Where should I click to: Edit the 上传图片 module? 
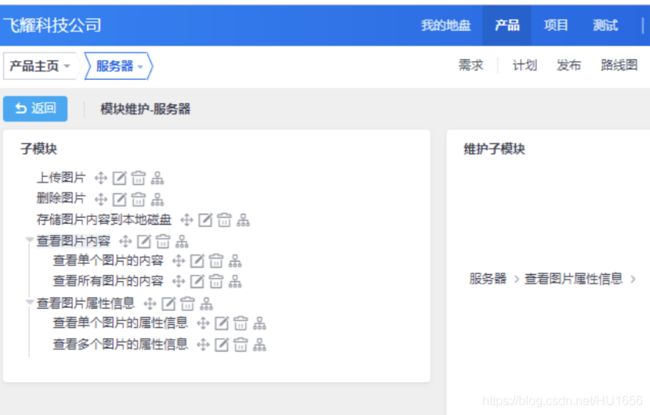[119, 178]
